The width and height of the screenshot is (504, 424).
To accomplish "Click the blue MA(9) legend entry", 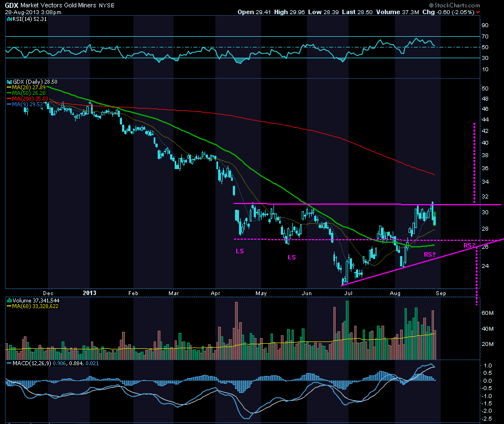I will 25,105.
